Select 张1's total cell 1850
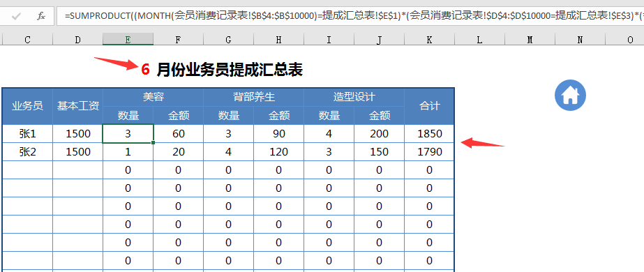 point(429,134)
